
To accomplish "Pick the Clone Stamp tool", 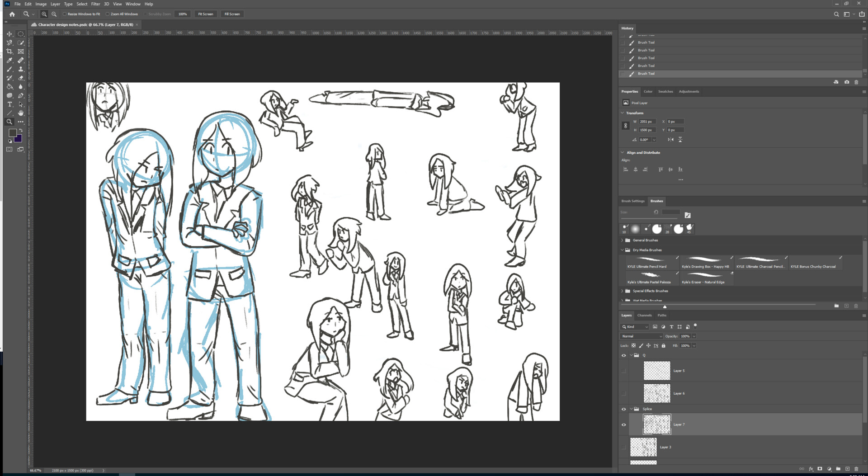I will click(x=21, y=69).
